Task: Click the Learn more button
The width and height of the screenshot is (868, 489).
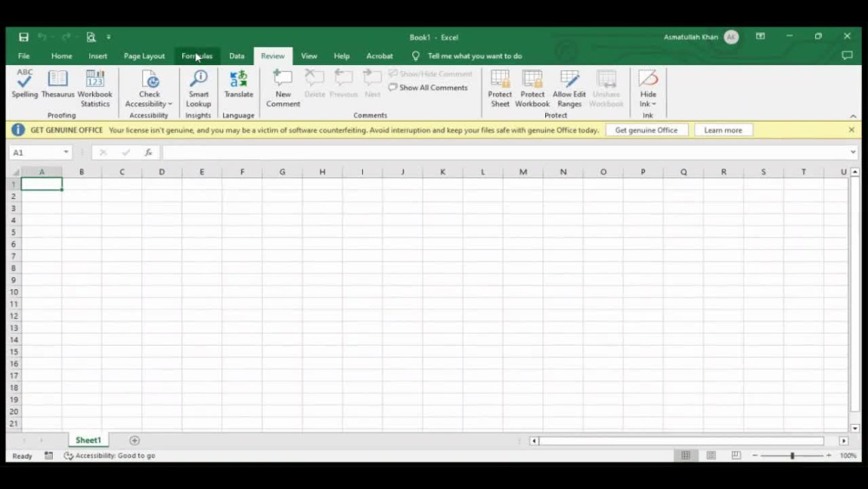Action: tap(723, 130)
